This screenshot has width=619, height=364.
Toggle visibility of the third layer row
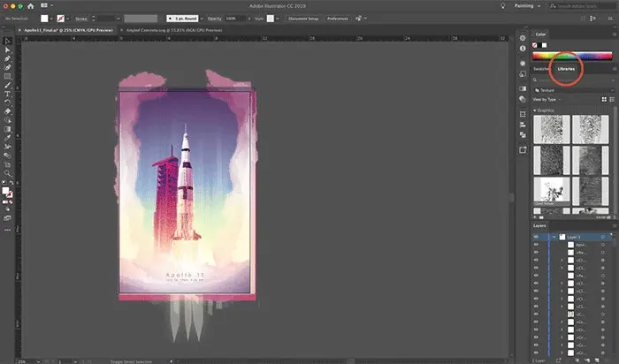click(x=536, y=253)
